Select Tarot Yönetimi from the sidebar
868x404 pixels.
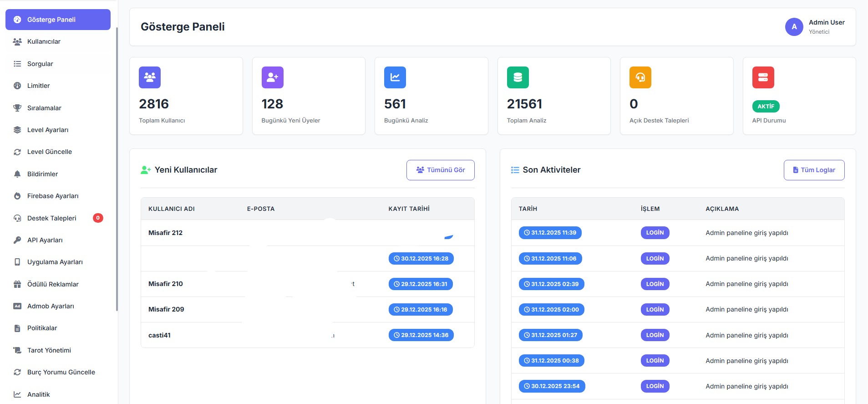tap(49, 350)
